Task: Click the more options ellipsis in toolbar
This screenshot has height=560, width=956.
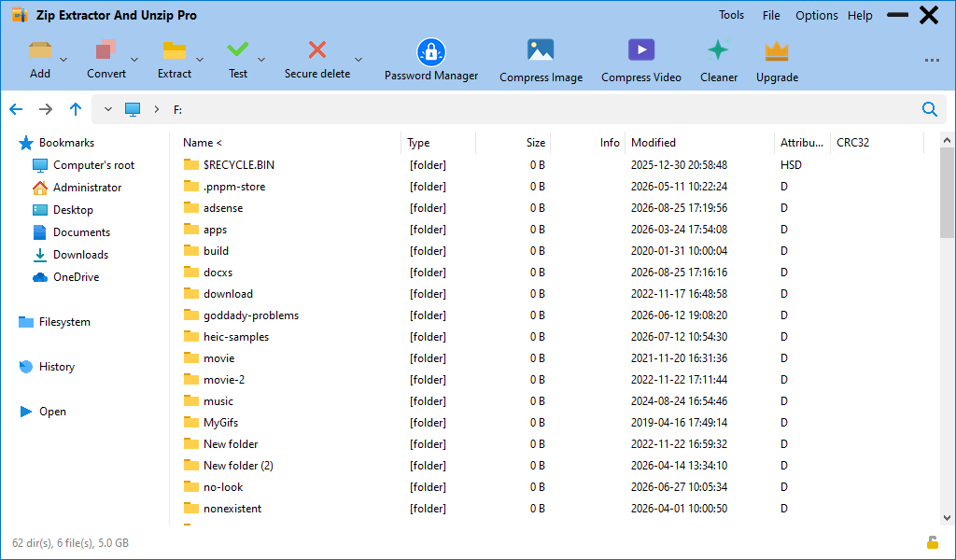Action: click(x=932, y=61)
